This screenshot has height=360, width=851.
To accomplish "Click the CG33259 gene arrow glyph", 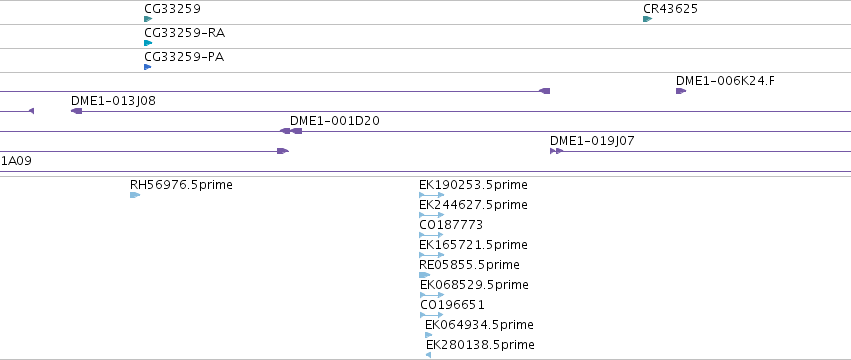I will [x=148, y=19].
